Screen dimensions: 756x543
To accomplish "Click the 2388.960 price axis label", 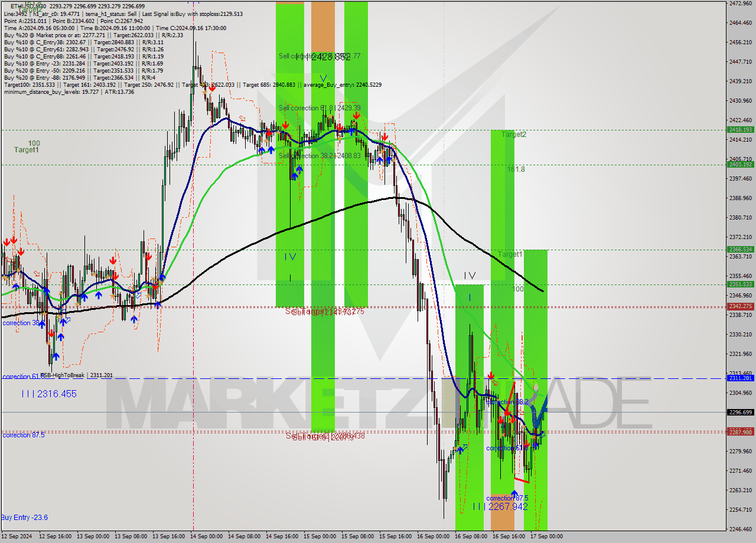I will click(x=740, y=198).
